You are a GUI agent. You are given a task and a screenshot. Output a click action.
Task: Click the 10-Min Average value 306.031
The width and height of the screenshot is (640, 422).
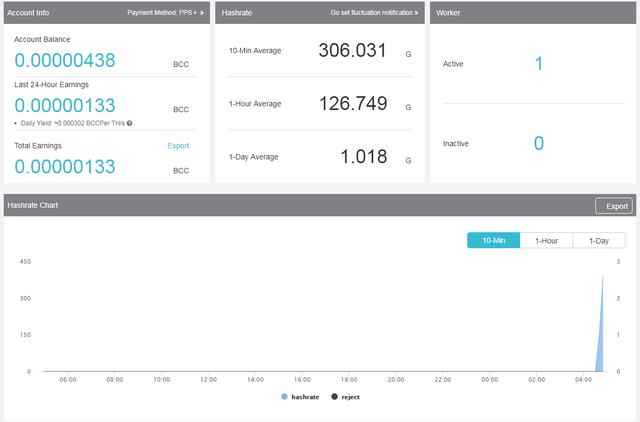[352, 51]
